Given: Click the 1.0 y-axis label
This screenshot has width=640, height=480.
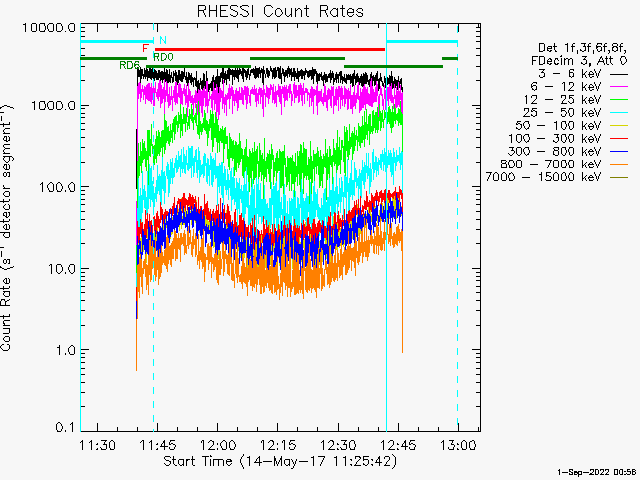Looking at the screenshot, I should pos(65,350).
